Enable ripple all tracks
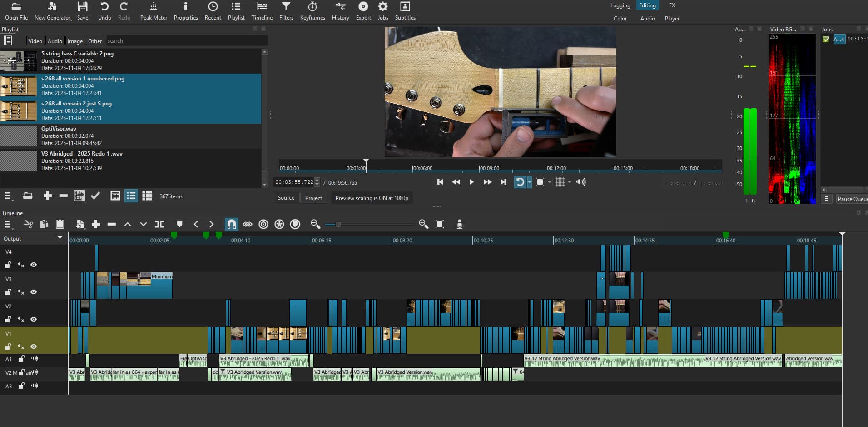The width and height of the screenshot is (868, 427). 279,224
